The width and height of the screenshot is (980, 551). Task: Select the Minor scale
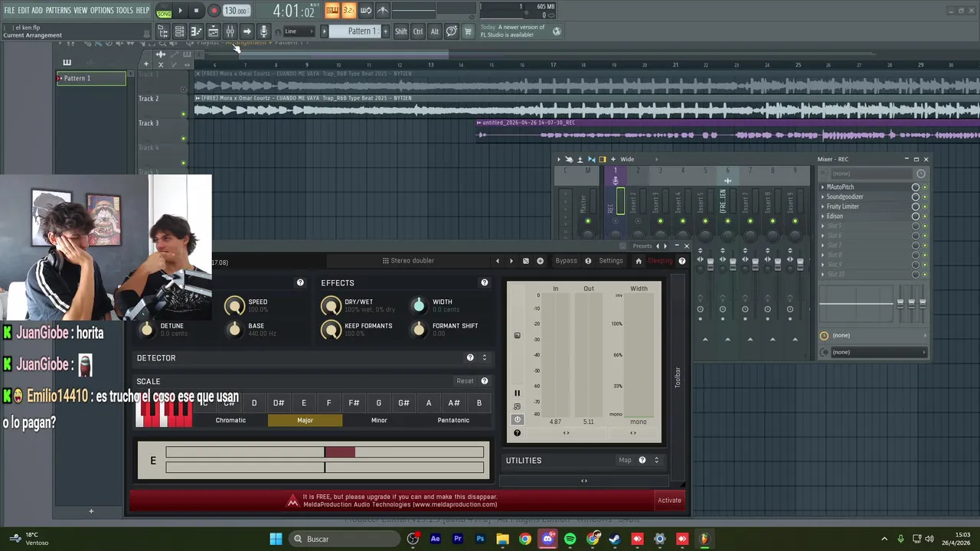379,420
